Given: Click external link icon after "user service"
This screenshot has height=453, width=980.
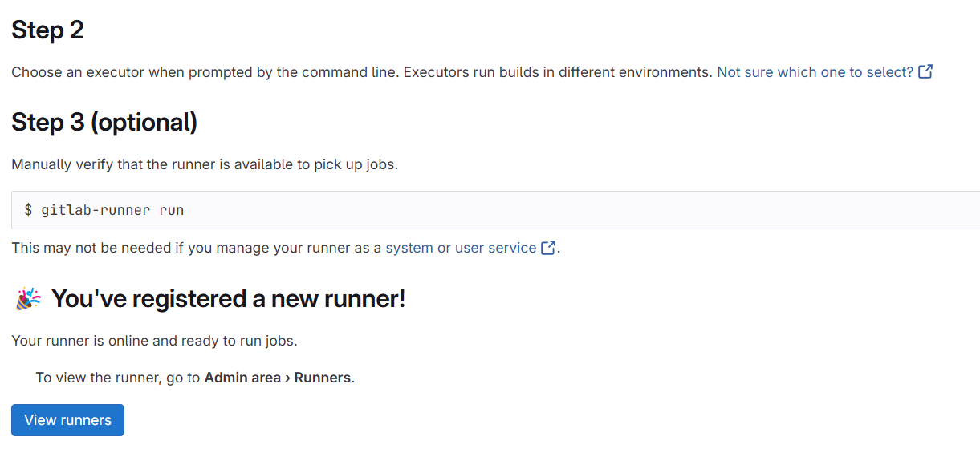Looking at the screenshot, I should point(549,248).
